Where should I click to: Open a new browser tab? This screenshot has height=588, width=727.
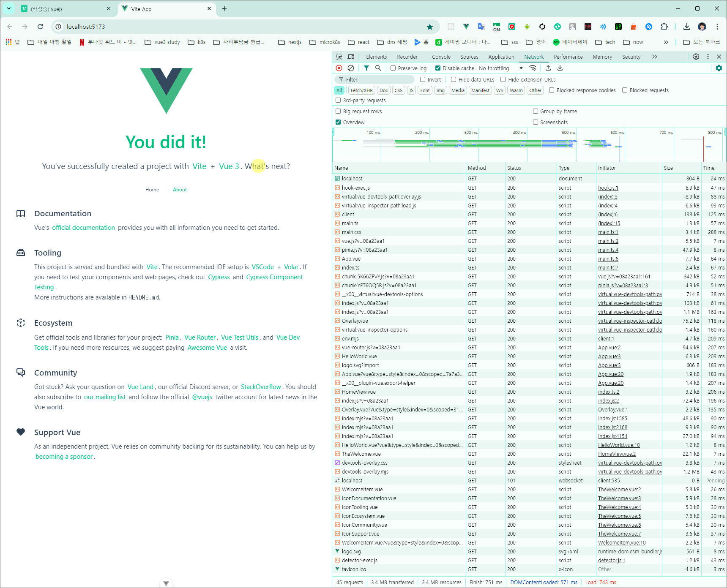pos(224,8)
